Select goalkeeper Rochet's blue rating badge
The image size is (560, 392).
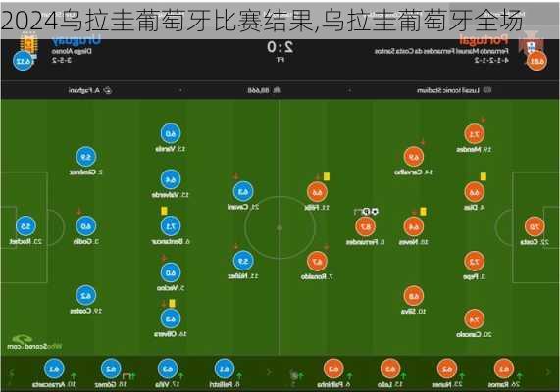[x=25, y=226]
